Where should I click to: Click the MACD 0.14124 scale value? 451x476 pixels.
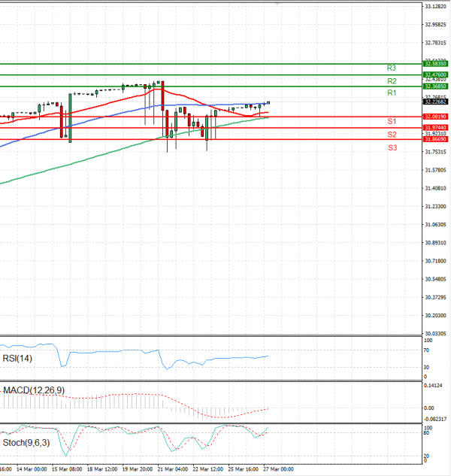coord(433,386)
